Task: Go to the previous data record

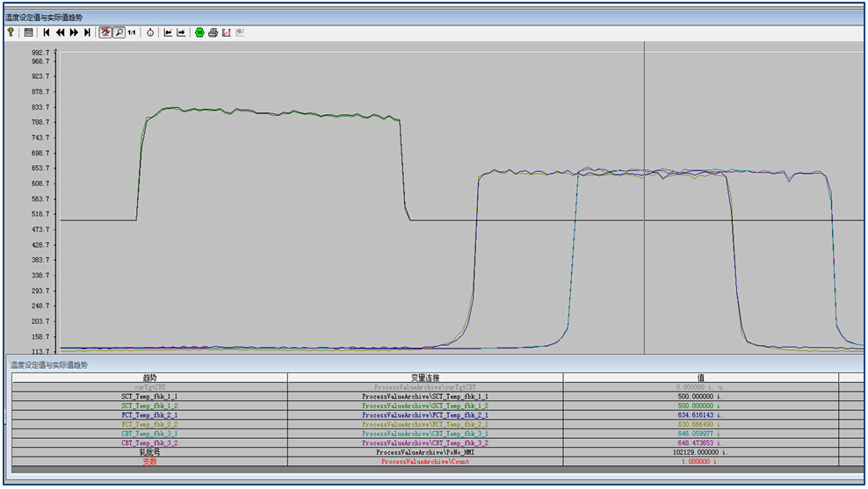Action: click(60, 32)
